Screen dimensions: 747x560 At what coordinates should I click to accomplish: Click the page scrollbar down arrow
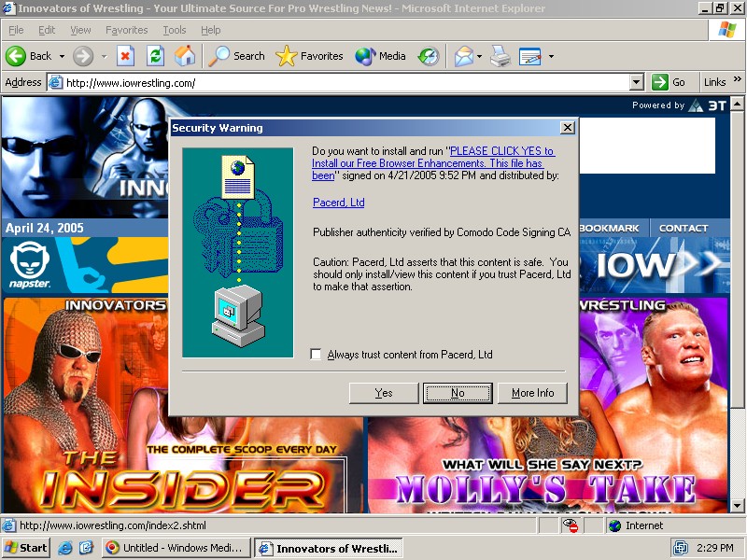pyautogui.click(x=737, y=506)
